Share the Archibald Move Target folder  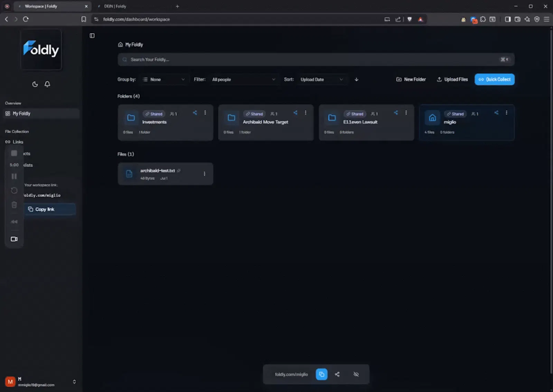click(295, 113)
